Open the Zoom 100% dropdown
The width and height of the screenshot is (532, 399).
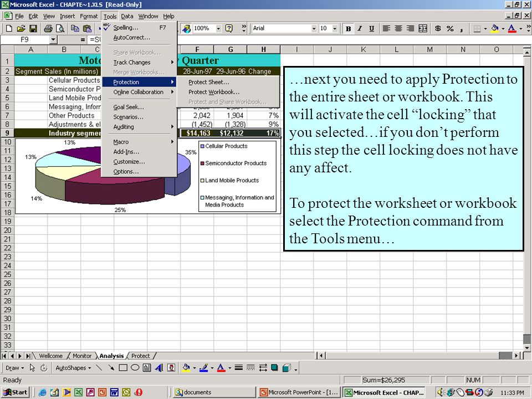point(218,28)
